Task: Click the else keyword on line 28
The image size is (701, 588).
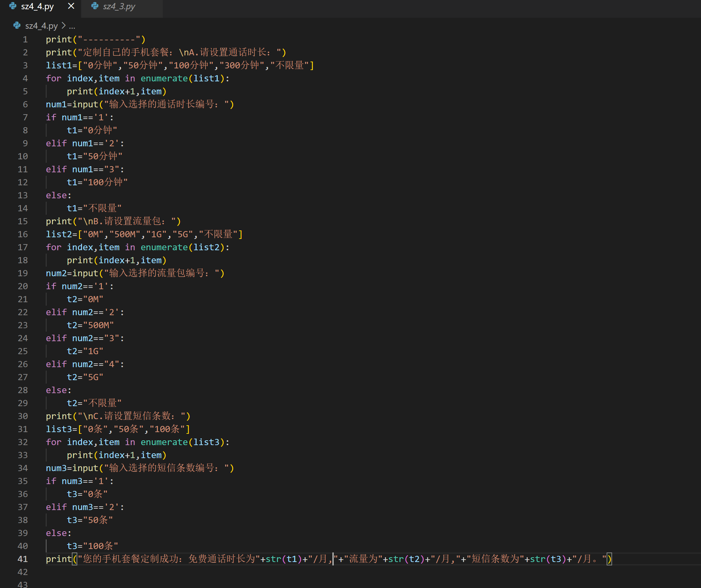Action: (56, 390)
